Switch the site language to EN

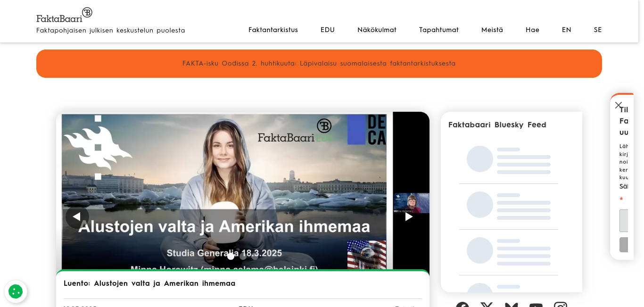coord(567,30)
